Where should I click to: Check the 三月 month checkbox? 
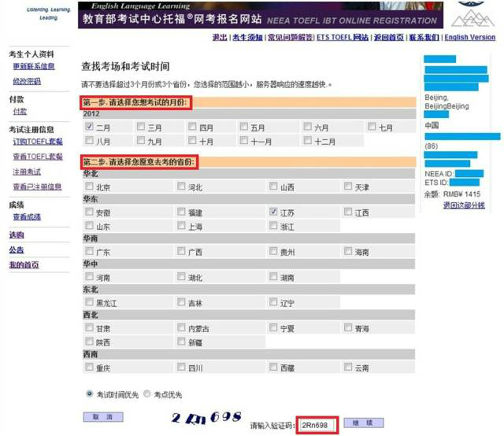coord(141,127)
